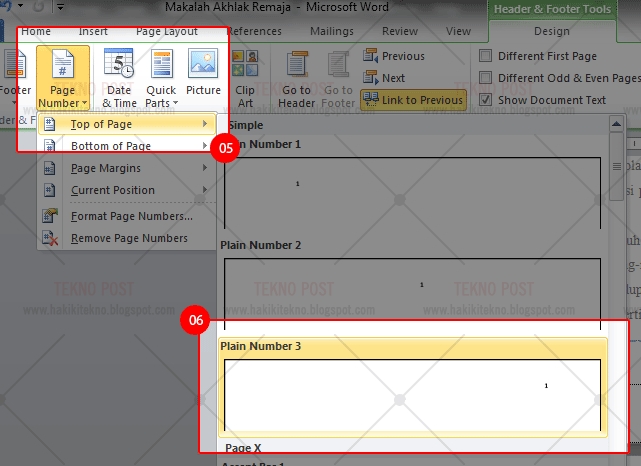Click the Undo arrow in Quick Access Toolbar

click(7, 6)
